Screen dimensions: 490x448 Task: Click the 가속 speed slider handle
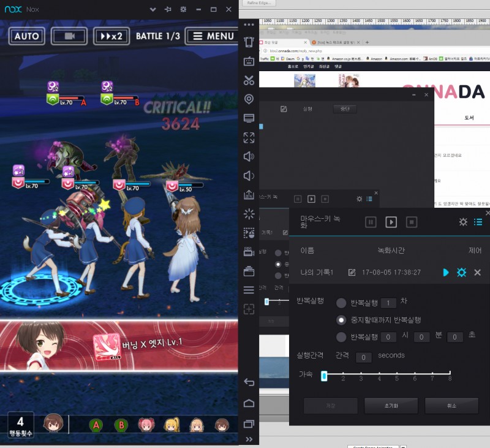[324, 376]
